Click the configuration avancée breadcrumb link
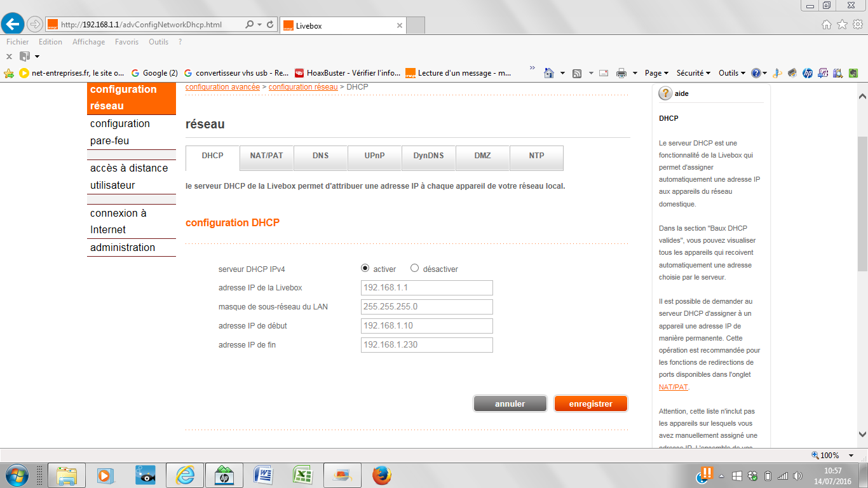This screenshot has width=868, height=488. [222, 86]
